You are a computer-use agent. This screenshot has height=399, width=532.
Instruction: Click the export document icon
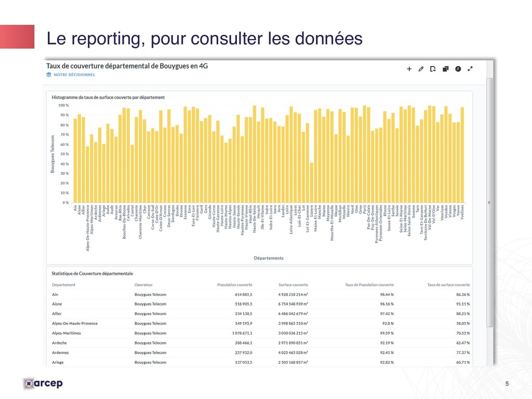433,69
